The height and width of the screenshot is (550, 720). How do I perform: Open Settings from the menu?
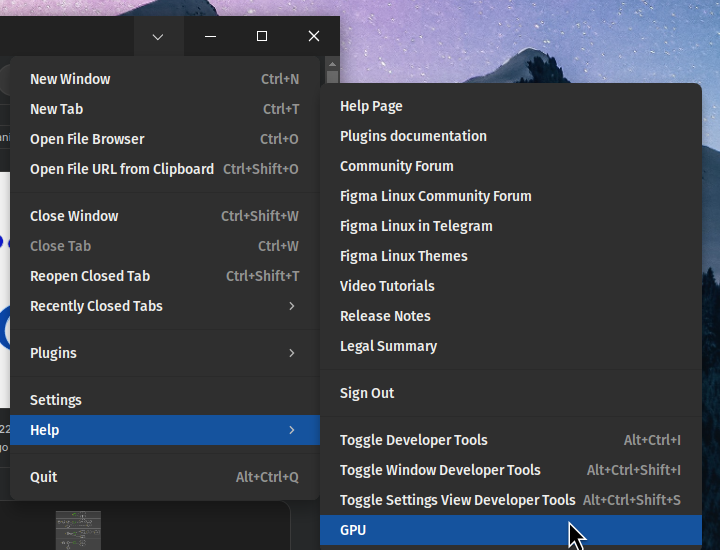tap(56, 400)
